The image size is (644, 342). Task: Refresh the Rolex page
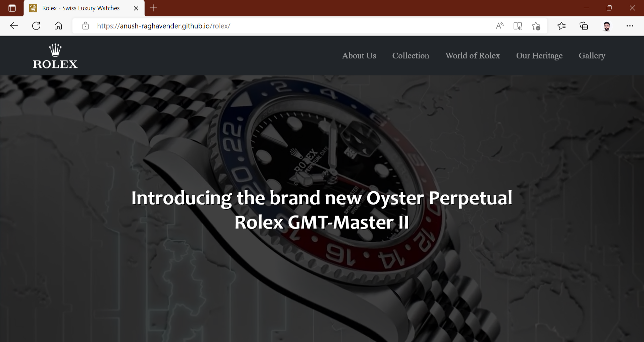pyautogui.click(x=36, y=26)
